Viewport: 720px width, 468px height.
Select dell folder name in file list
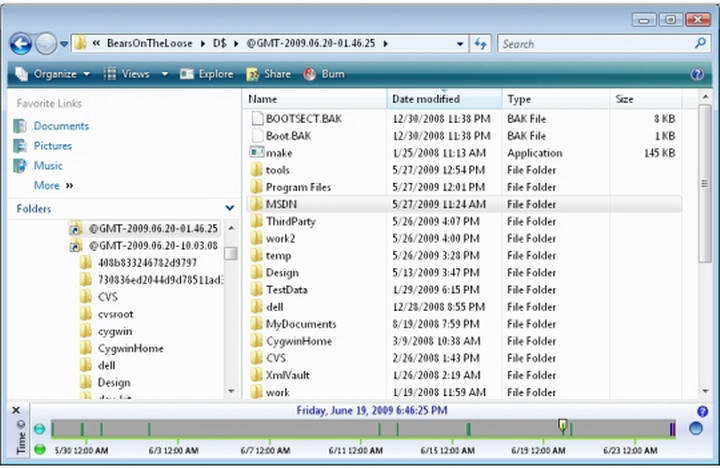(275, 306)
